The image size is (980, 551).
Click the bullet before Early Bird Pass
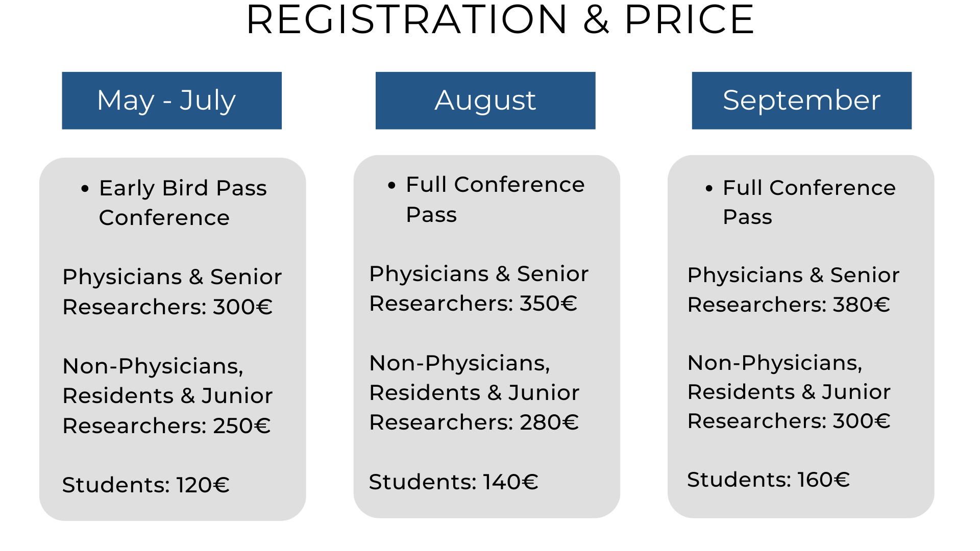[x=85, y=189]
